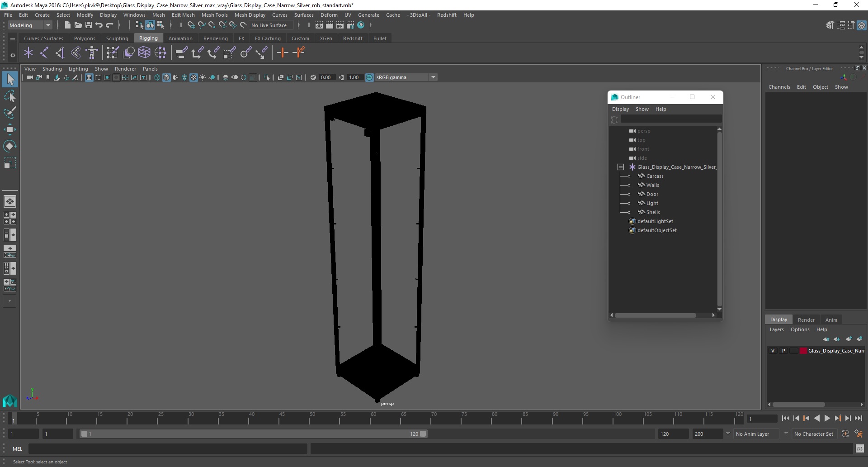
Task: Click the Open Scene folder icon
Action: 78,25
